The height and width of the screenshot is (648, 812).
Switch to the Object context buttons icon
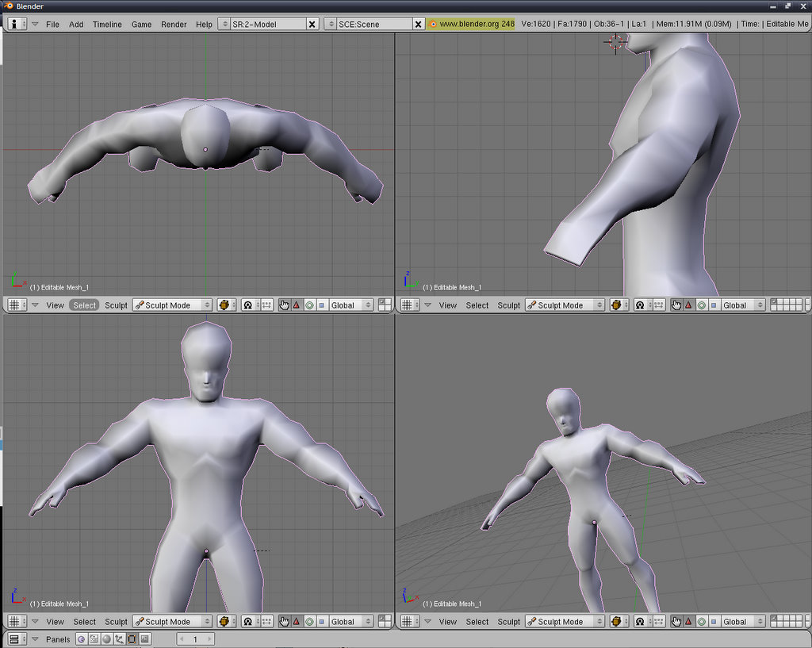(119, 638)
